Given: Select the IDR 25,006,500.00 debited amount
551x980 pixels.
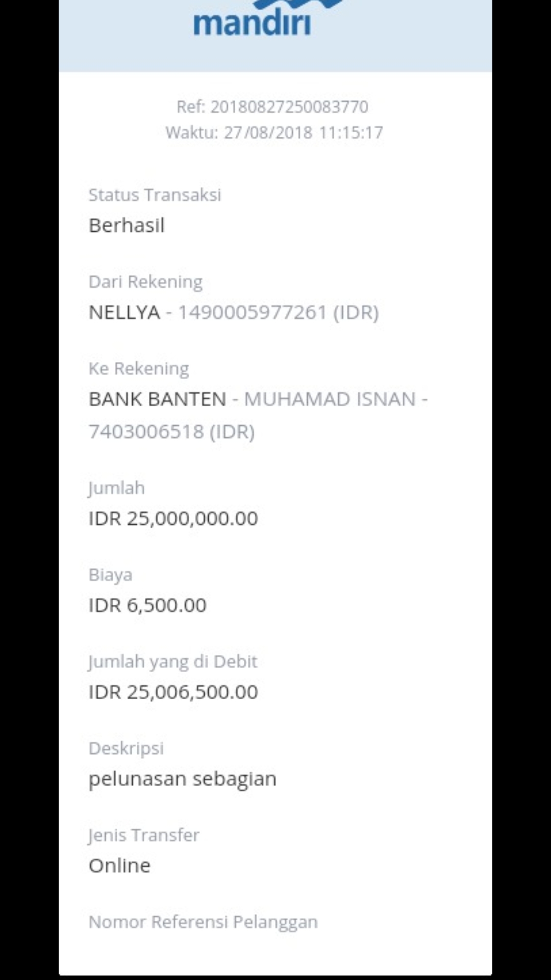Looking at the screenshot, I should (173, 692).
